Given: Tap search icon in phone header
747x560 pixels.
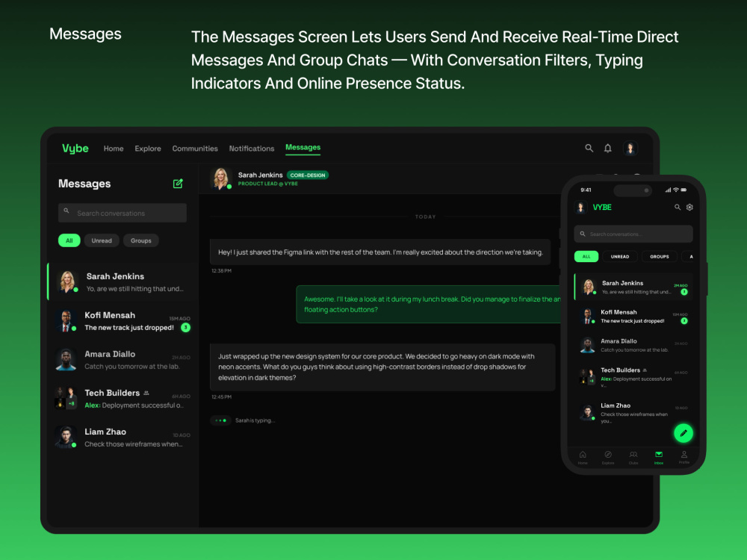Looking at the screenshot, I should (x=678, y=207).
